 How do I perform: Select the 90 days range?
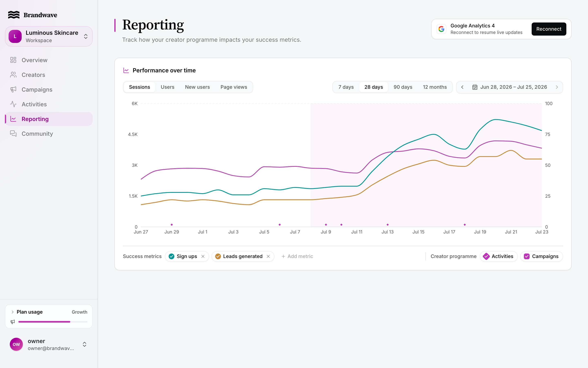(x=403, y=87)
